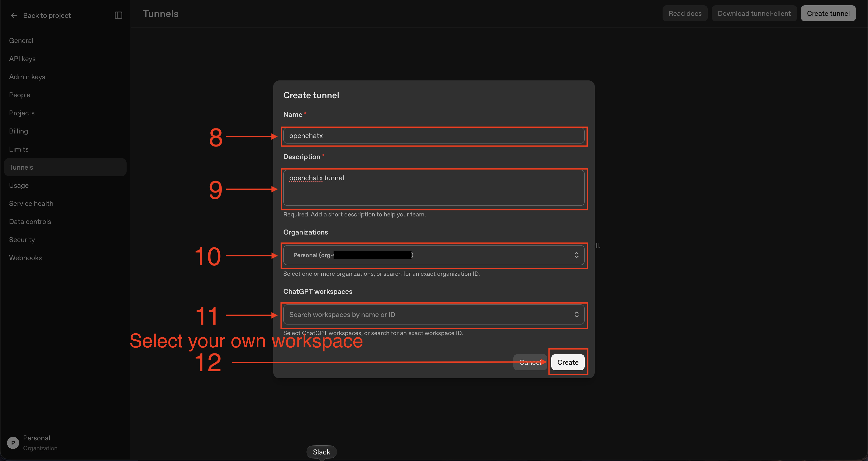
Task: Click the Description text area
Action: [434, 188]
